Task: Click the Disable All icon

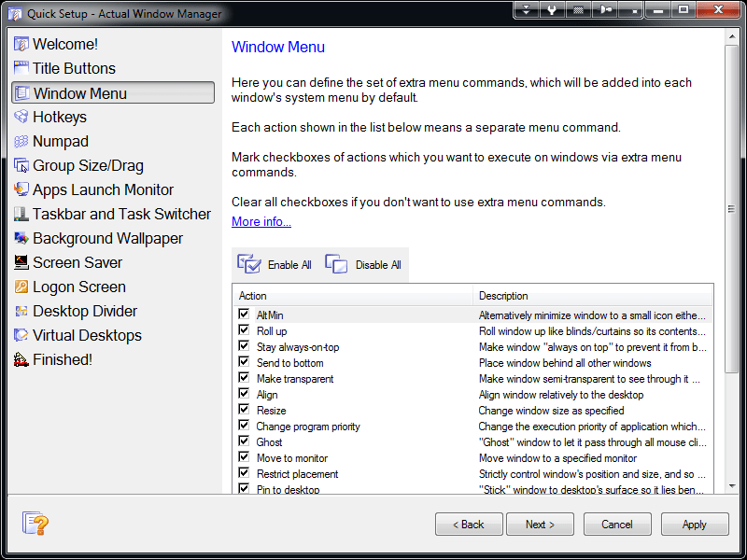Action: tap(335, 264)
